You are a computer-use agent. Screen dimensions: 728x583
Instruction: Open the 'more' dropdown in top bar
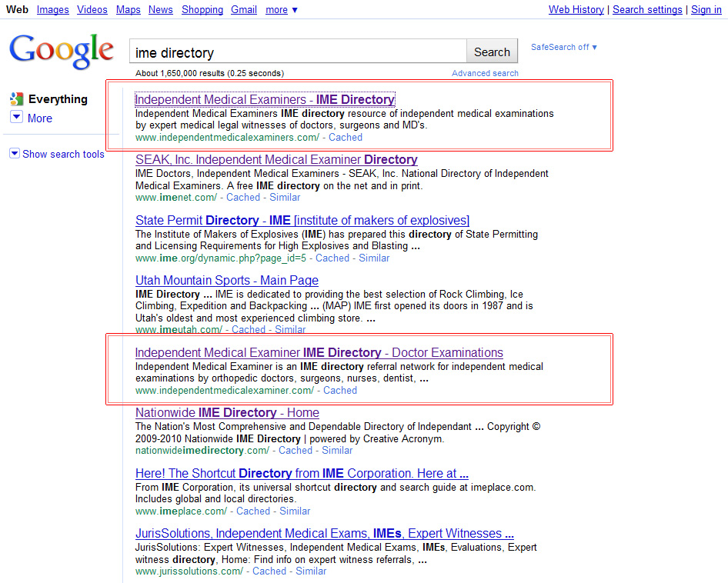(282, 10)
